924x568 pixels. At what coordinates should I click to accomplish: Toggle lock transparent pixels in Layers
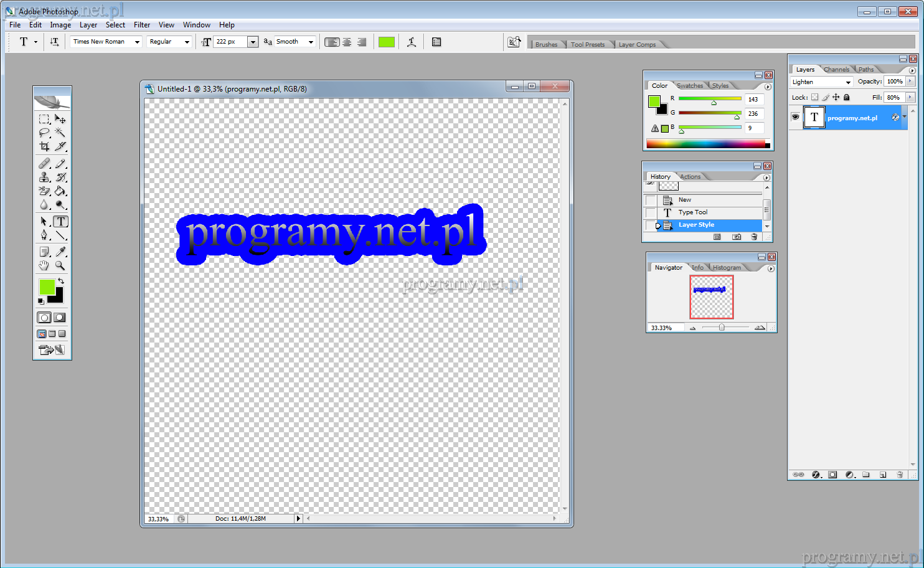tap(814, 97)
